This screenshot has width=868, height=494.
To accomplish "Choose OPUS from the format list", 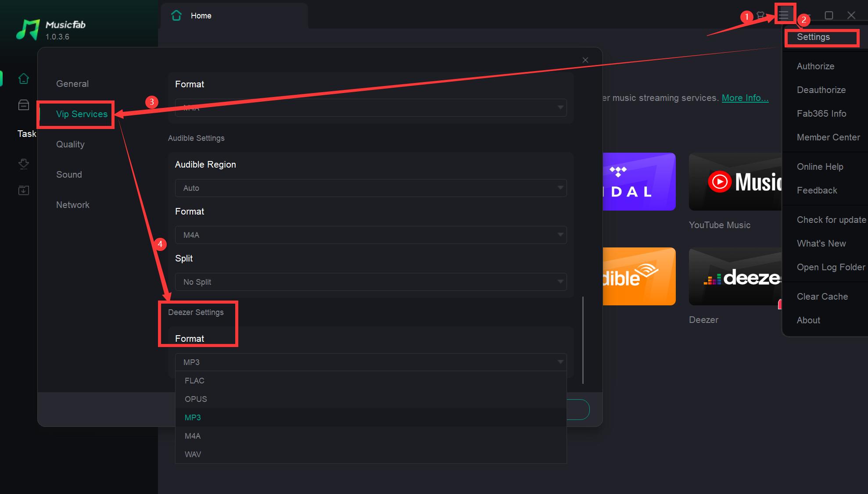I will [371, 399].
